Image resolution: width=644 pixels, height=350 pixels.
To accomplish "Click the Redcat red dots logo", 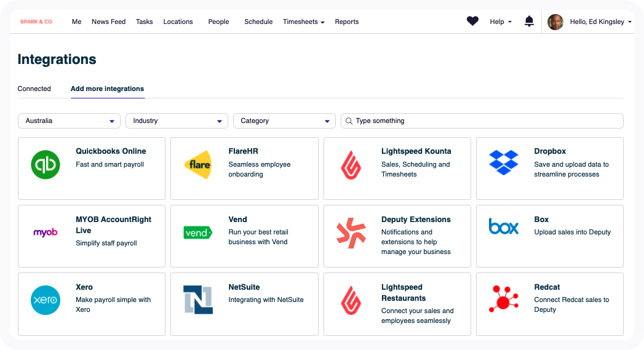I will [x=504, y=299].
